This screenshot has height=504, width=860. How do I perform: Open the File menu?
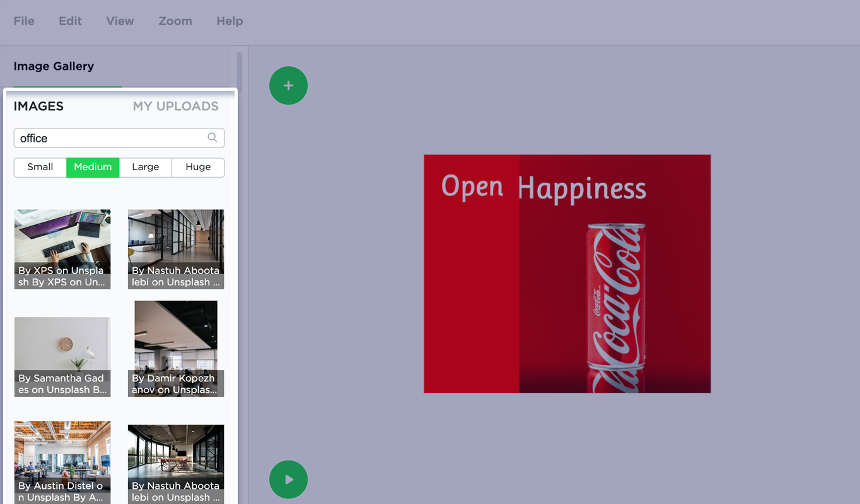tap(24, 21)
